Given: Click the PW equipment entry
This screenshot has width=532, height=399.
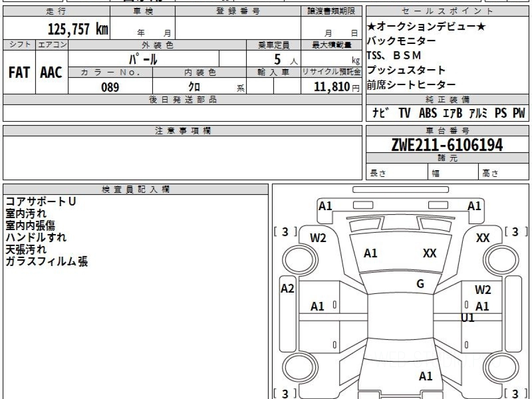Looking at the screenshot, I should coord(519,113).
